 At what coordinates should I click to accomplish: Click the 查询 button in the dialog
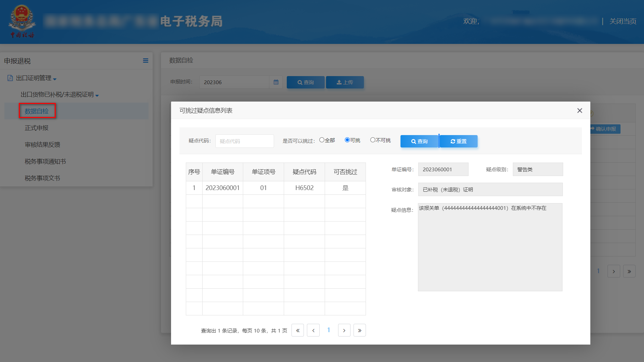(419, 141)
